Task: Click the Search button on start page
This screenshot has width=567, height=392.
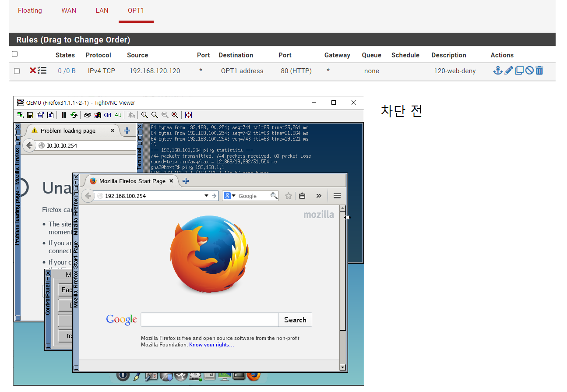Action: [295, 319]
